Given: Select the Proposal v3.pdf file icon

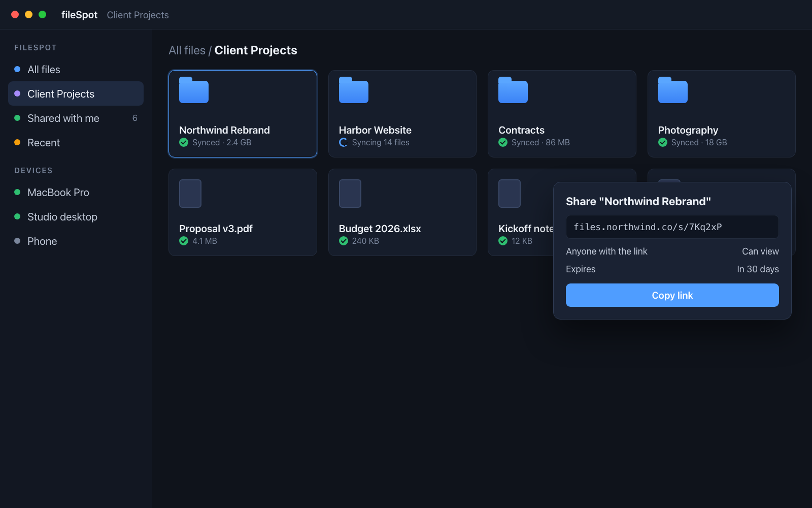Looking at the screenshot, I should (190, 194).
